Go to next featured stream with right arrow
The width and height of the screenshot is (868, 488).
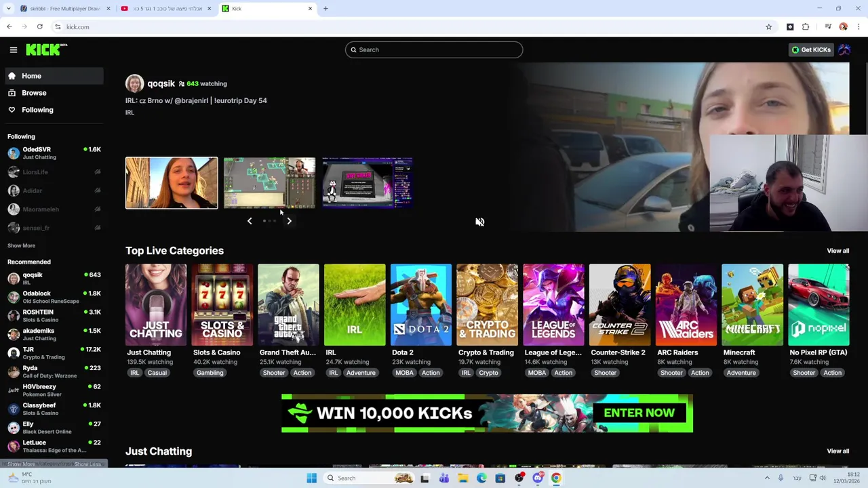289,221
